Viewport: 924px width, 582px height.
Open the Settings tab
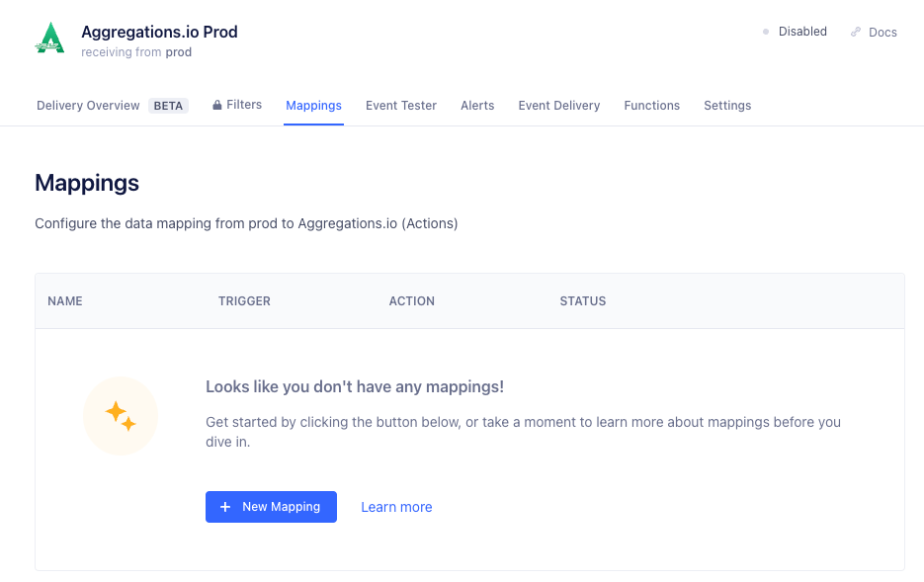click(727, 106)
